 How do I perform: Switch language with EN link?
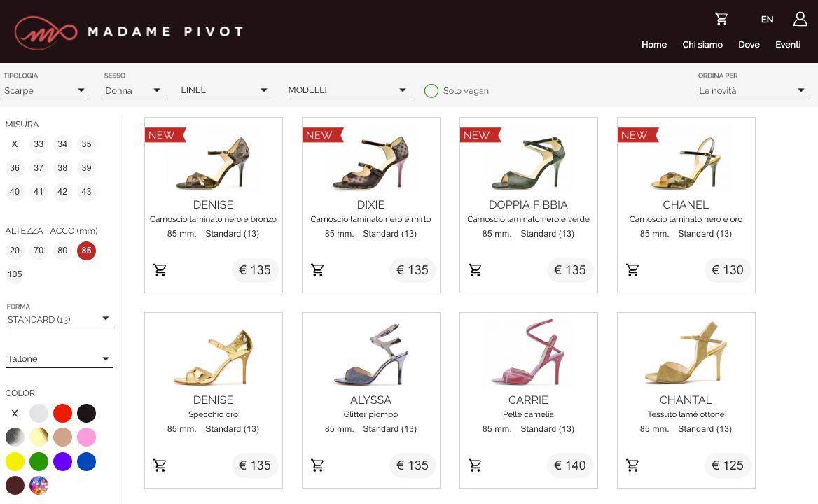click(x=767, y=20)
